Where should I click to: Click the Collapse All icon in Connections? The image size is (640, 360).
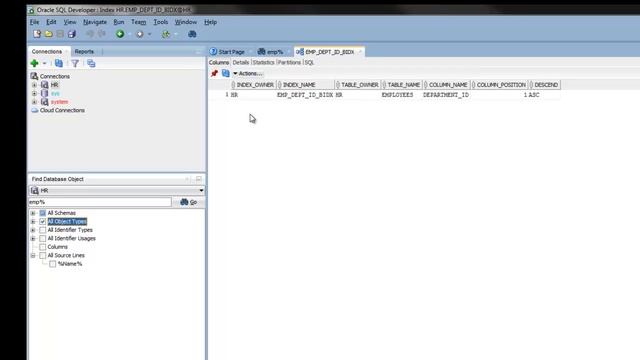(x=91, y=63)
